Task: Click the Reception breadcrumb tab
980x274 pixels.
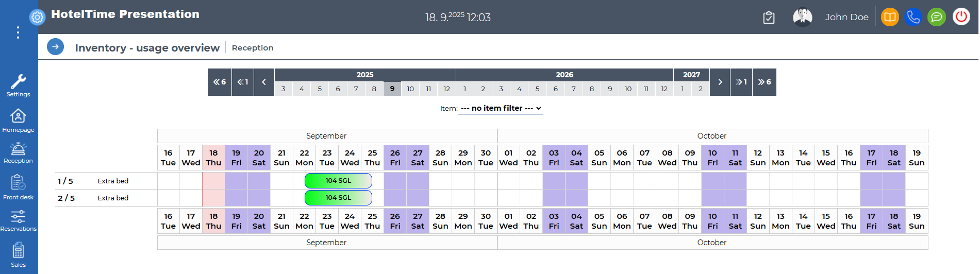Action: [x=253, y=48]
